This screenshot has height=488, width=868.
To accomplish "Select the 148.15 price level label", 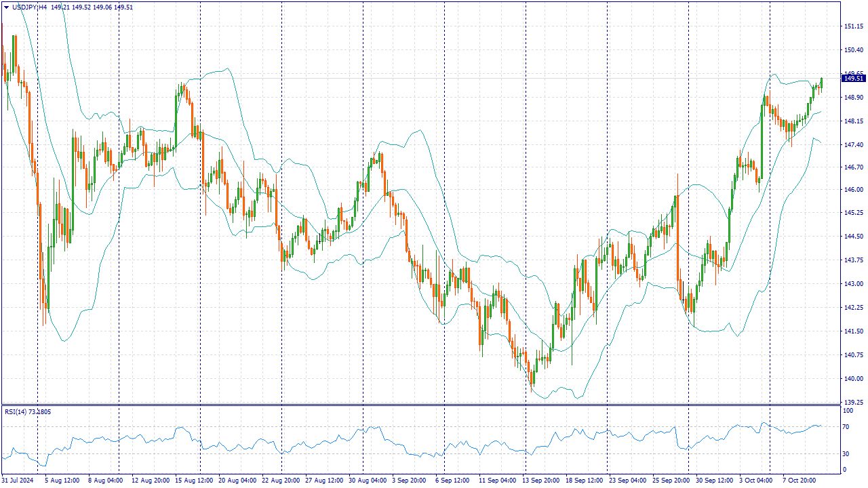I will click(853, 121).
